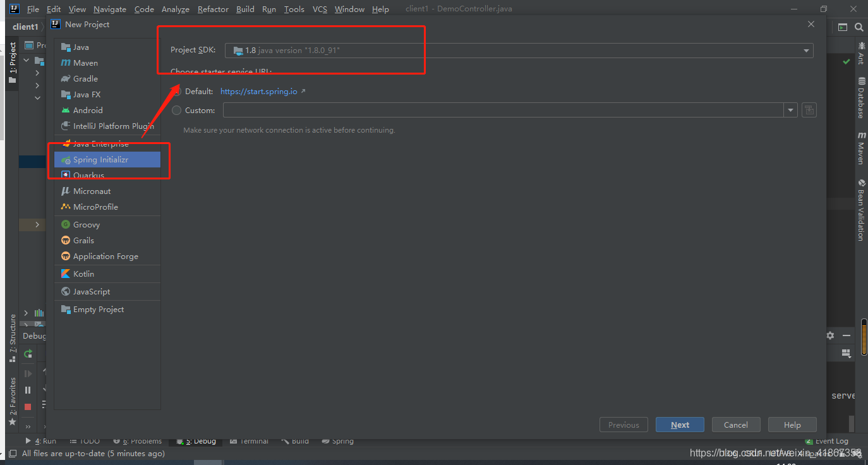This screenshot has height=465, width=868.
Task: Select Android project type
Action: tap(107, 111)
